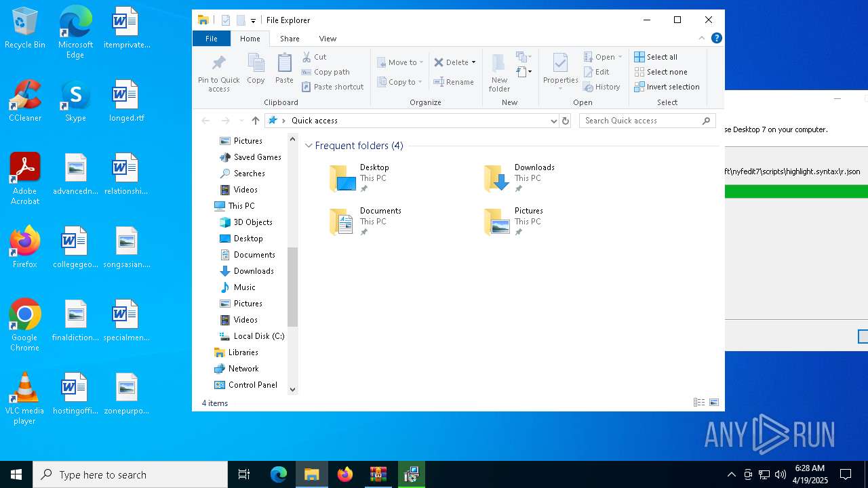Open Recycle Bin desktop icon
Screen dimensions: 868x488
click(x=25, y=28)
